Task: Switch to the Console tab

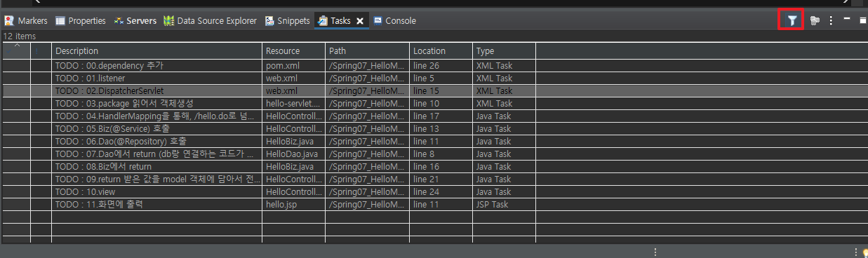Action: pyautogui.click(x=394, y=21)
